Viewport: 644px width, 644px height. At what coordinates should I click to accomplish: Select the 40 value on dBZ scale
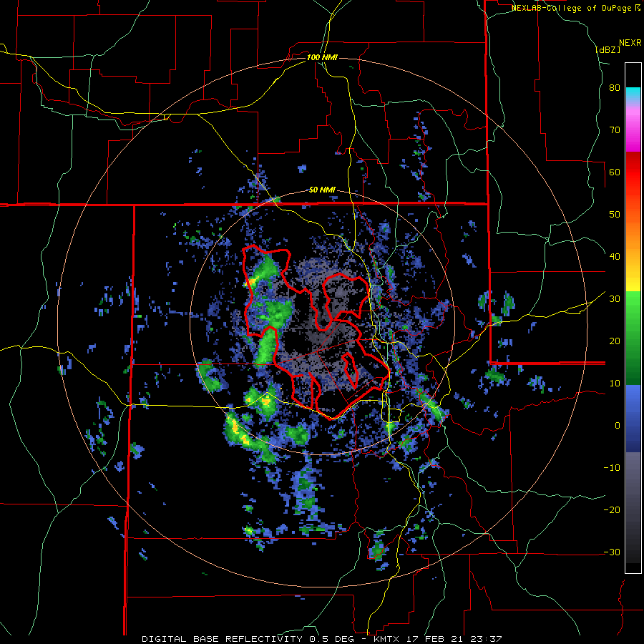point(615,257)
